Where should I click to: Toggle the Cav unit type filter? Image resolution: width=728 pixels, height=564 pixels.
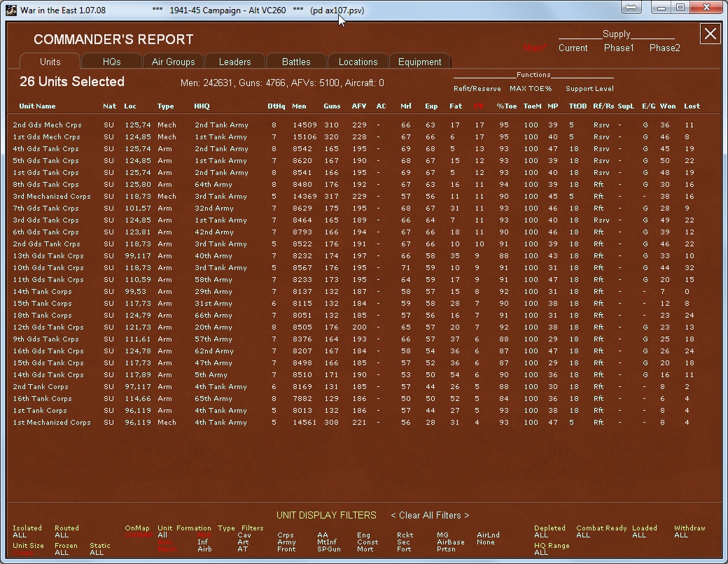tap(244, 535)
